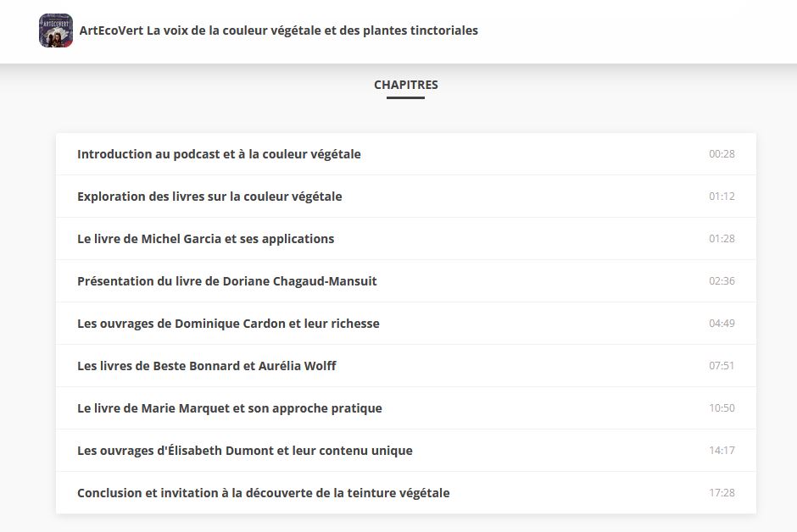The image size is (797, 532).
Task: Select the CHAPITRES section heading
Action: [405, 85]
